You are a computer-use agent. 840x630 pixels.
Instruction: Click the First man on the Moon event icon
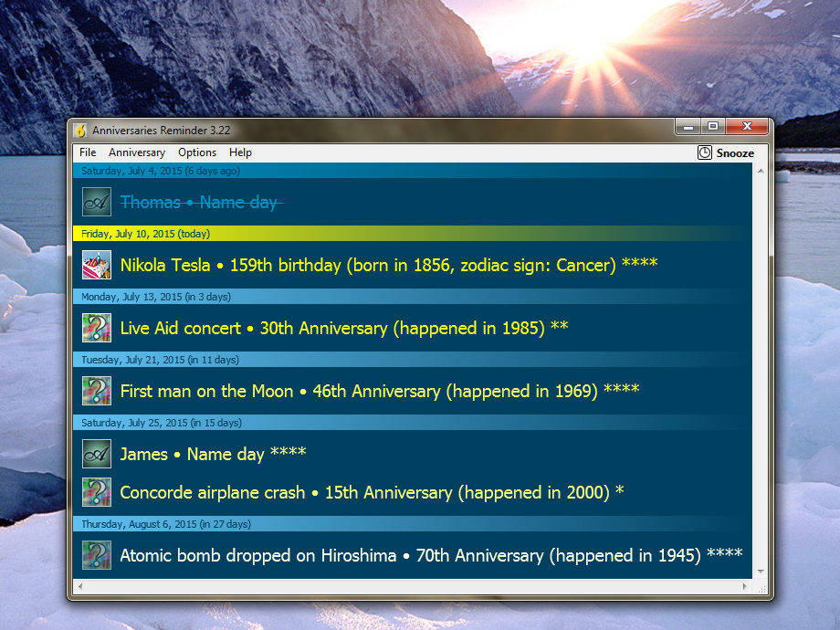tap(96, 391)
